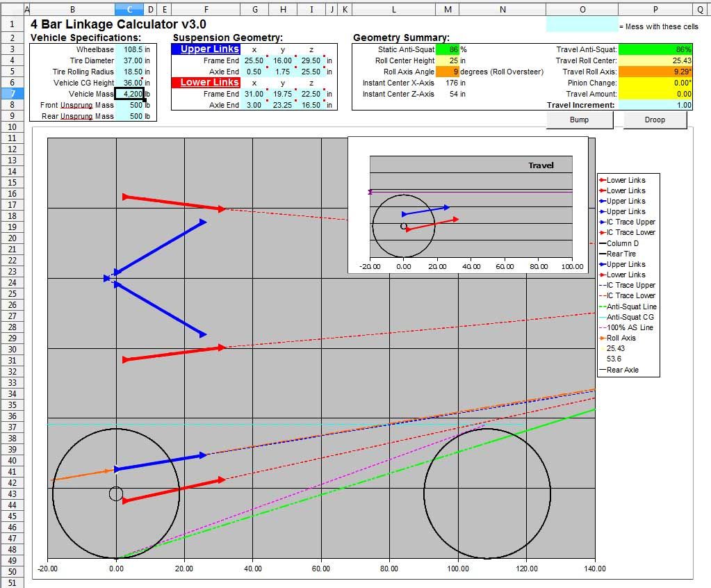Click the blue Upper Links header cell
The image size is (711, 588).
click(x=206, y=49)
